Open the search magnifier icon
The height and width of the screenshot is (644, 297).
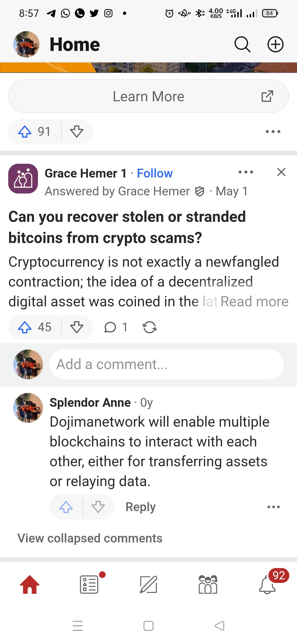pos(242,44)
